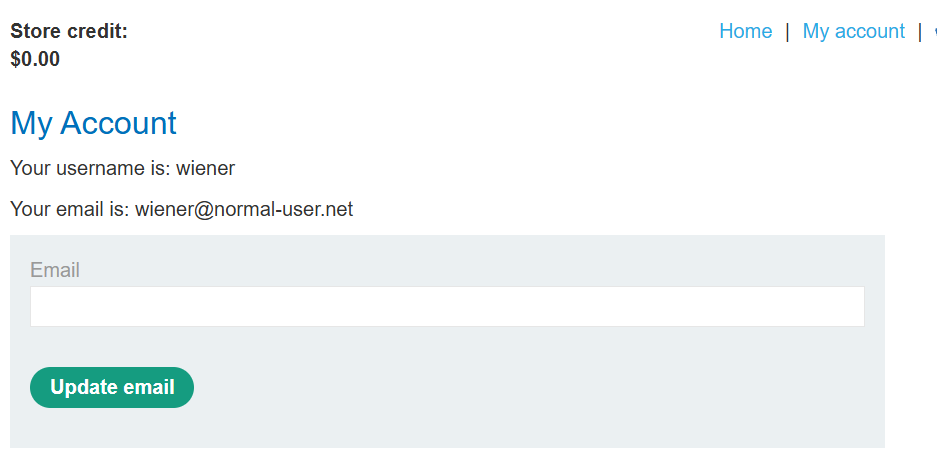Click the 'Your username is' text
Screen dimensions: 937x457
pos(91,168)
